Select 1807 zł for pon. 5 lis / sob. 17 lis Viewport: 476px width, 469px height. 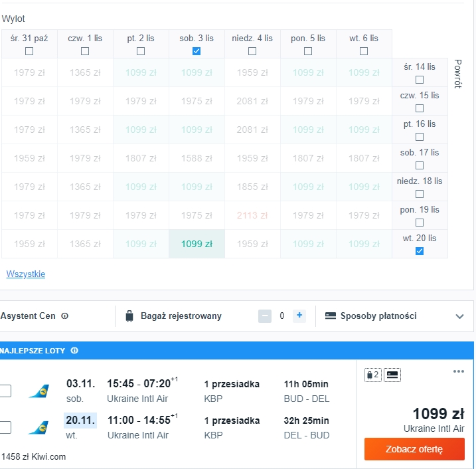click(308, 158)
